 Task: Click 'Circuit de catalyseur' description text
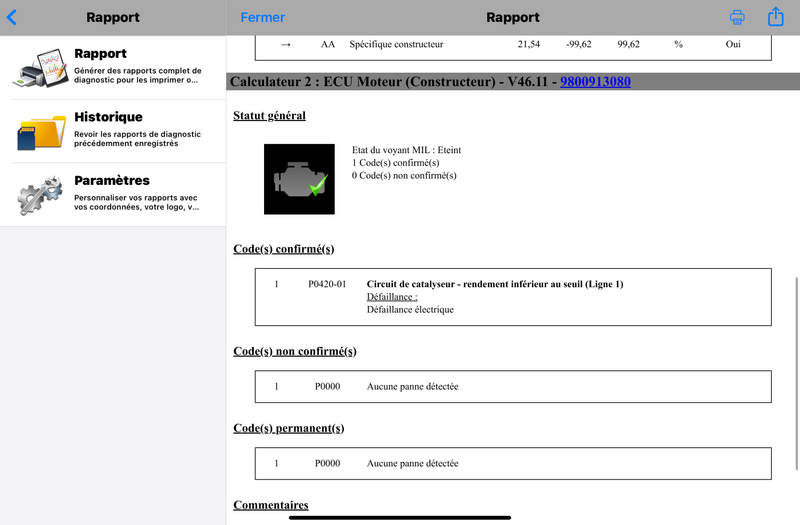pyautogui.click(x=494, y=284)
